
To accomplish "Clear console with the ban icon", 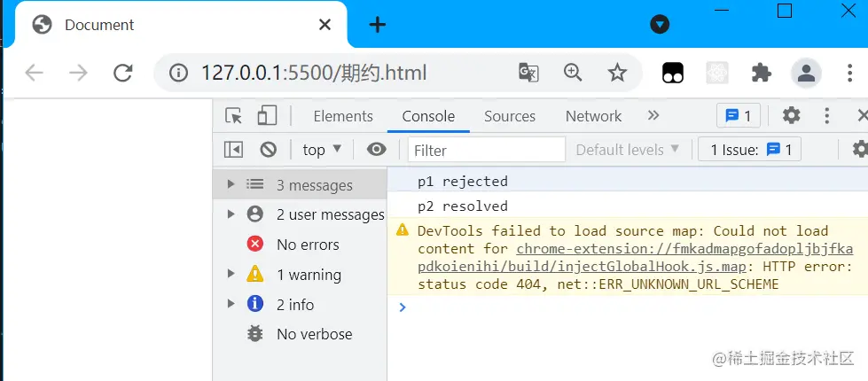I will [269, 150].
